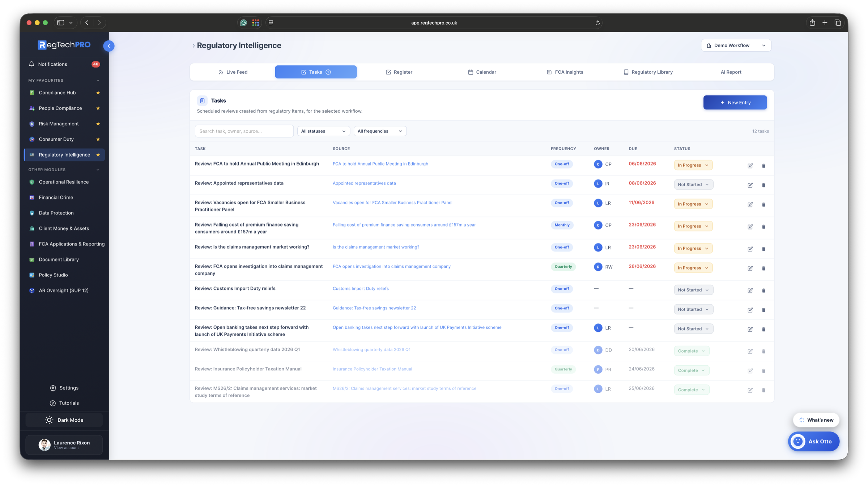Switch to the Calendar tab
868x486 pixels.
pyautogui.click(x=482, y=72)
